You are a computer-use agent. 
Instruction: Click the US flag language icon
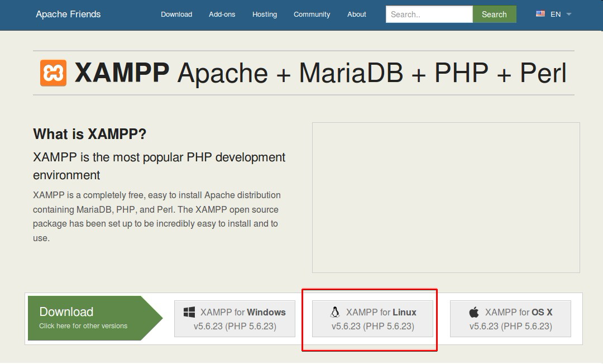coord(540,14)
